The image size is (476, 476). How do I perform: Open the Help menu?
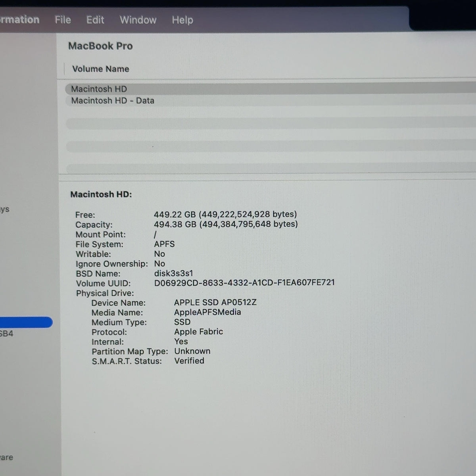pos(182,20)
